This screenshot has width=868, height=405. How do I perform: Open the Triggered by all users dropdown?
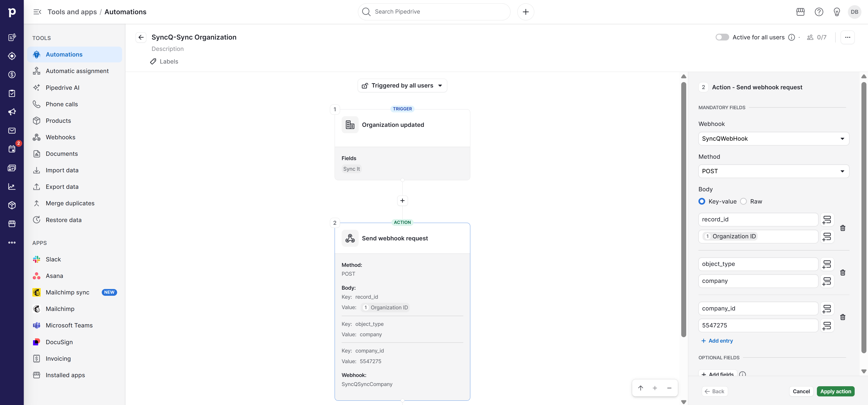[402, 85]
